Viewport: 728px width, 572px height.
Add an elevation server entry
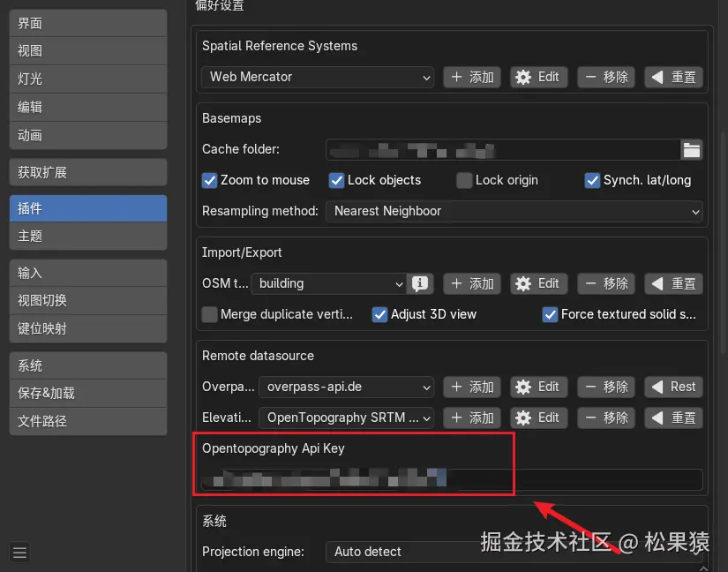[x=472, y=418]
